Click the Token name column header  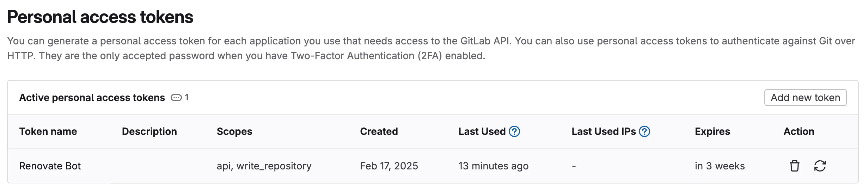point(48,131)
